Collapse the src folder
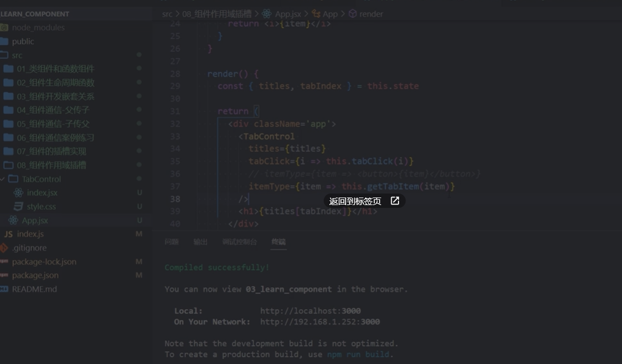622x364 pixels. 17,55
